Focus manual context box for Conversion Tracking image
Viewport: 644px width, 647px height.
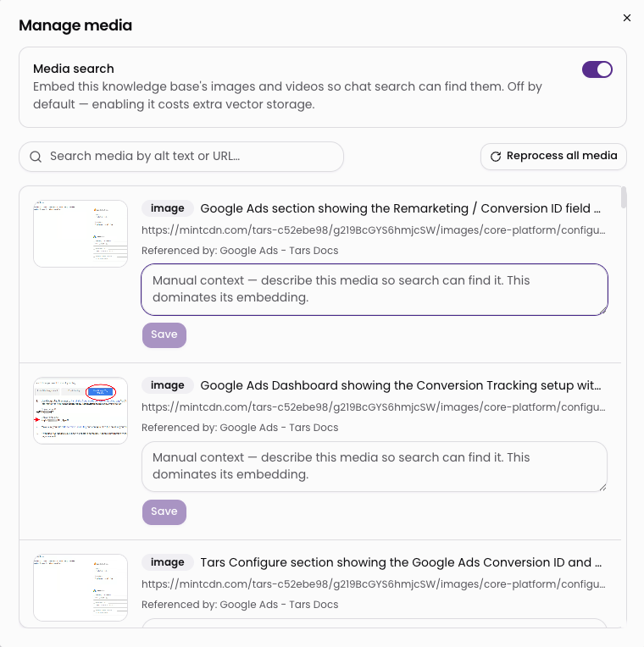[374, 467]
